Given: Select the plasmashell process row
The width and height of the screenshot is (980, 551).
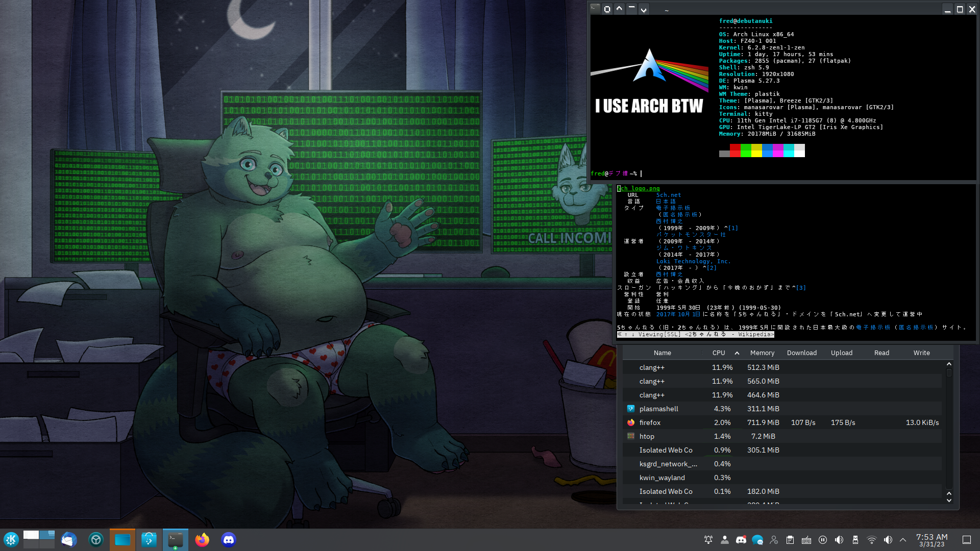Looking at the screenshot, I should pos(782,409).
